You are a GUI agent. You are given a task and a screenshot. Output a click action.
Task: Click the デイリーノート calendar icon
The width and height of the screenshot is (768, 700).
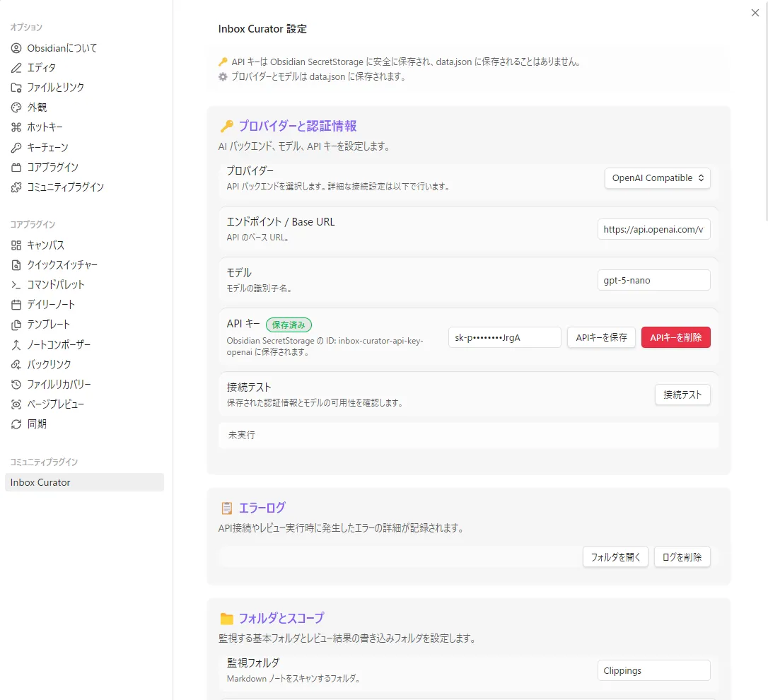tap(16, 305)
